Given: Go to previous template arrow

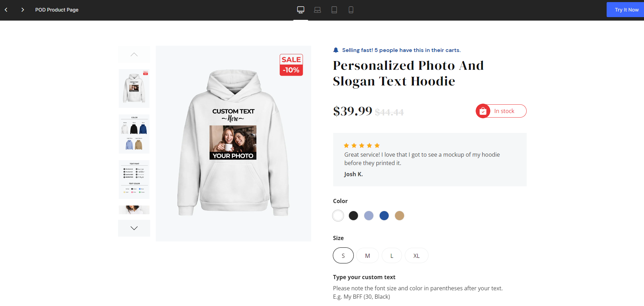Looking at the screenshot, I should pyautogui.click(x=6, y=10).
